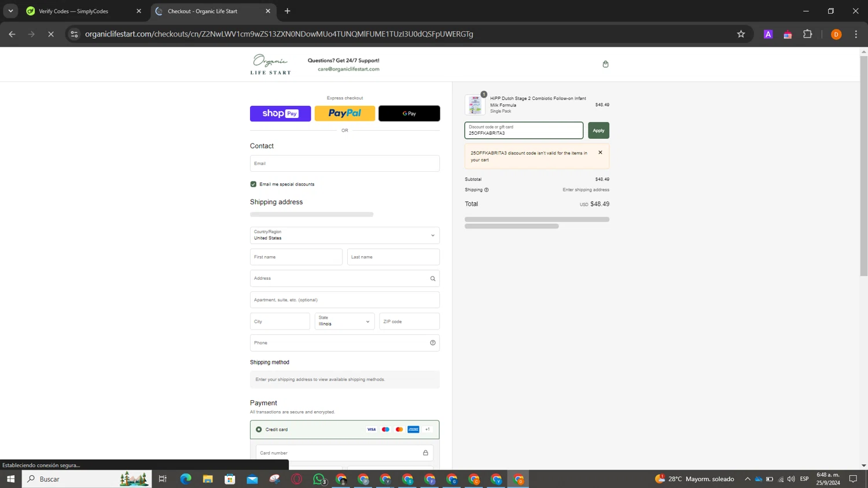Open weather widget 28°C Mayorm. soleado
Screen dimensions: 868x488
[694, 479]
